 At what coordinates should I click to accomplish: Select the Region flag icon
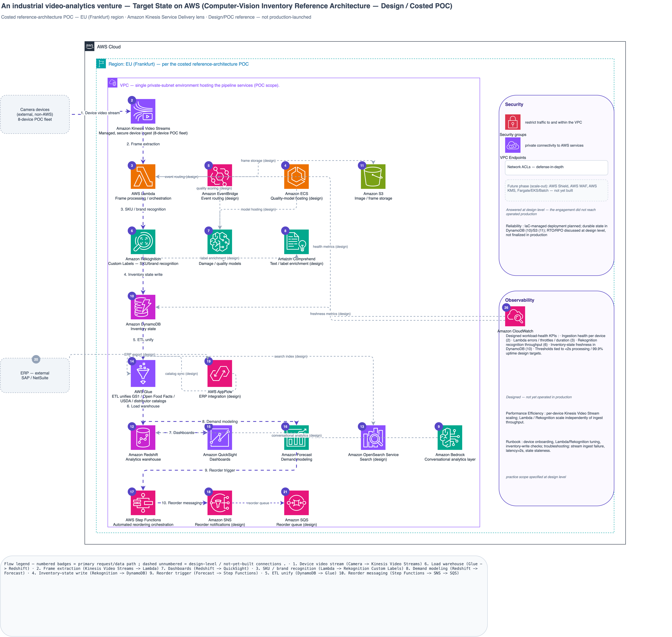pos(101,64)
